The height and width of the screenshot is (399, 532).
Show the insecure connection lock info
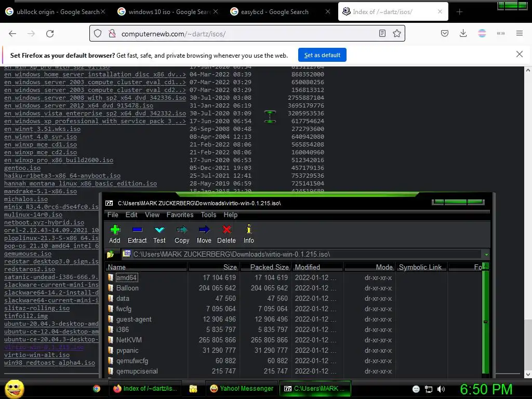pos(112,33)
